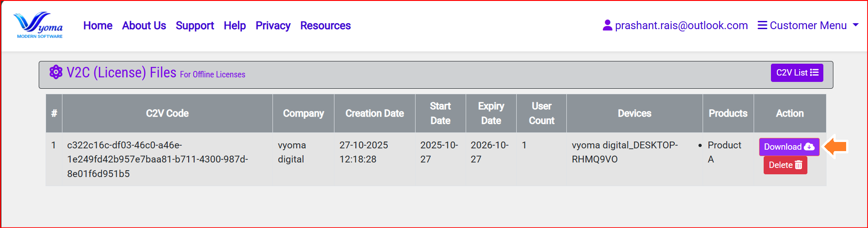Click the Devices column header
Screen dimensions: 868x228
(635, 113)
